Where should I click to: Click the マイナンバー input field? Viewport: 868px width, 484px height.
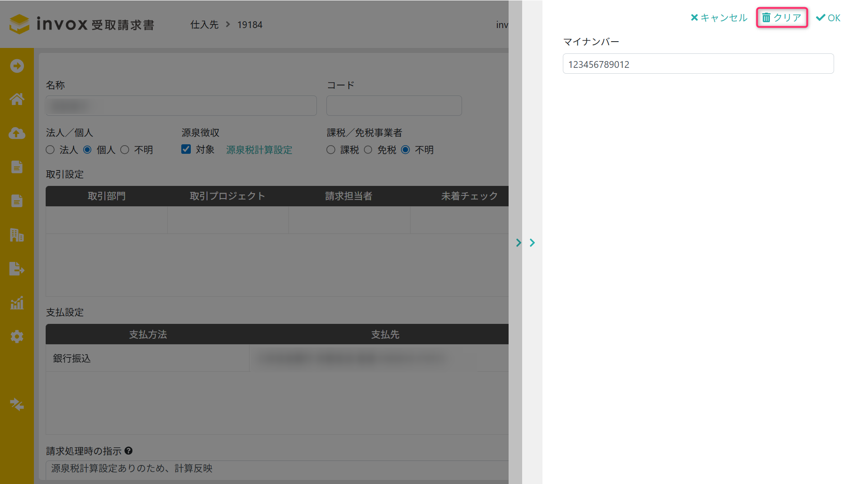698,64
